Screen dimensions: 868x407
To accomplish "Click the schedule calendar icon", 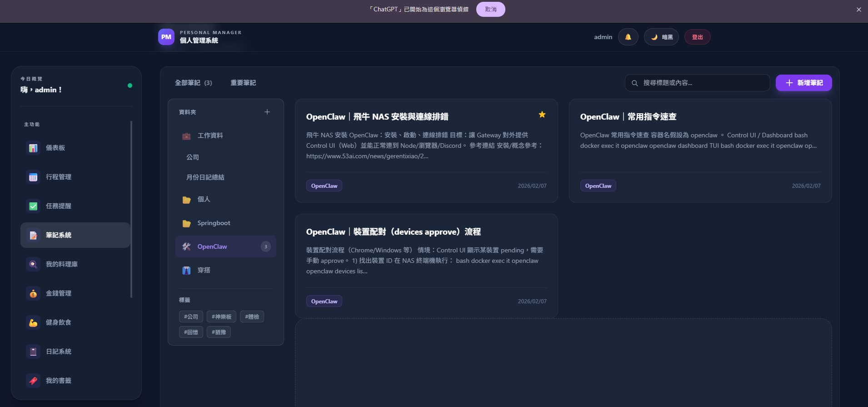I will (33, 177).
